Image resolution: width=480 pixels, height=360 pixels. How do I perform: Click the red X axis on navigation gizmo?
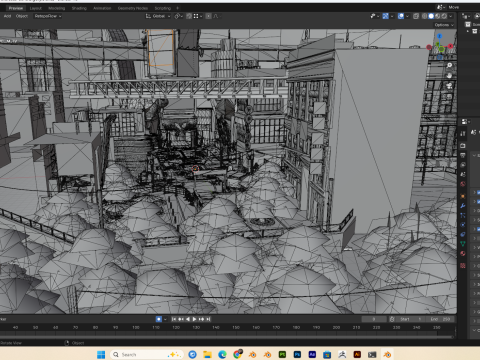pyautogui.click(x=450, y=46)
